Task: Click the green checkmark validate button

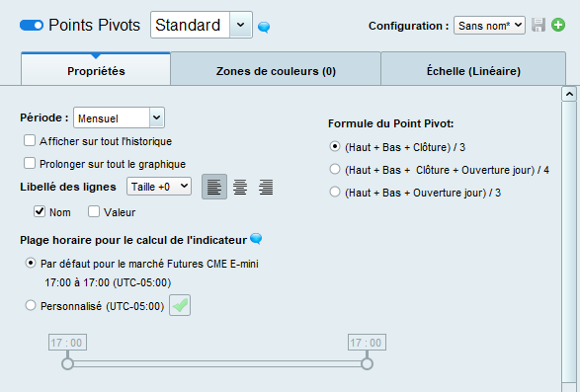Action: 180,305
